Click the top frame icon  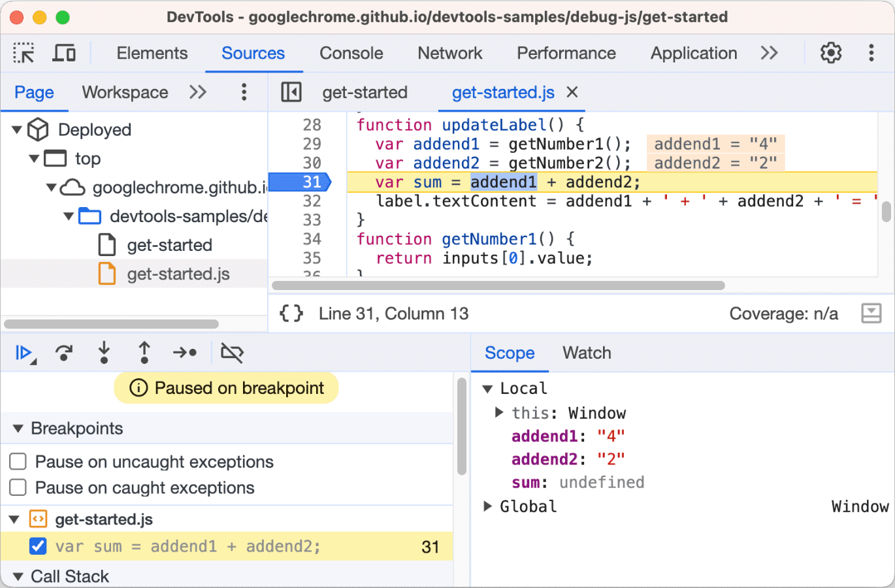56,159
